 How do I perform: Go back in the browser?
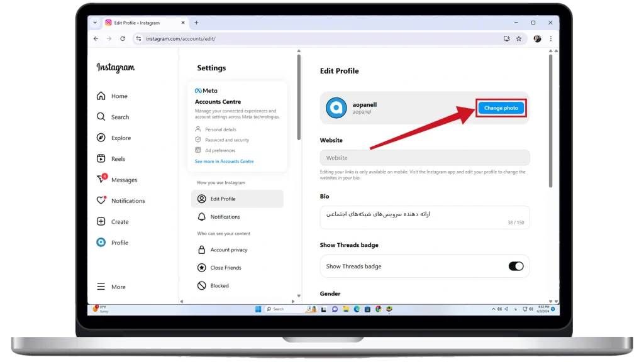tap(96, 38)
